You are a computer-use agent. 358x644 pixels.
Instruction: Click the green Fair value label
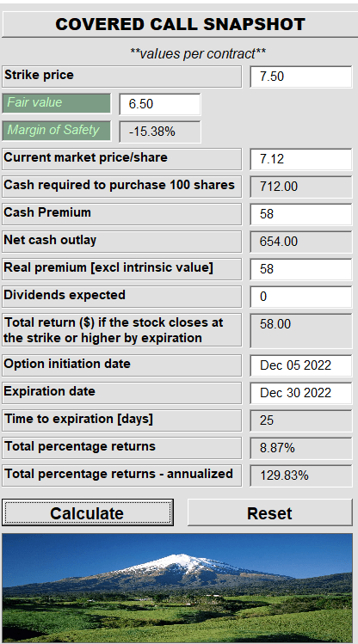pyautogui.click(x=56, y=103)
